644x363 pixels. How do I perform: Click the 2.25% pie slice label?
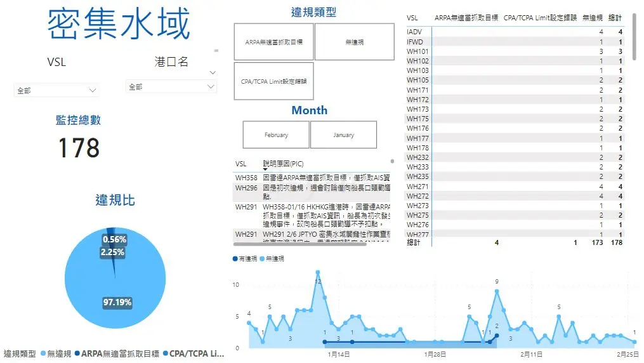pos(112,252)
